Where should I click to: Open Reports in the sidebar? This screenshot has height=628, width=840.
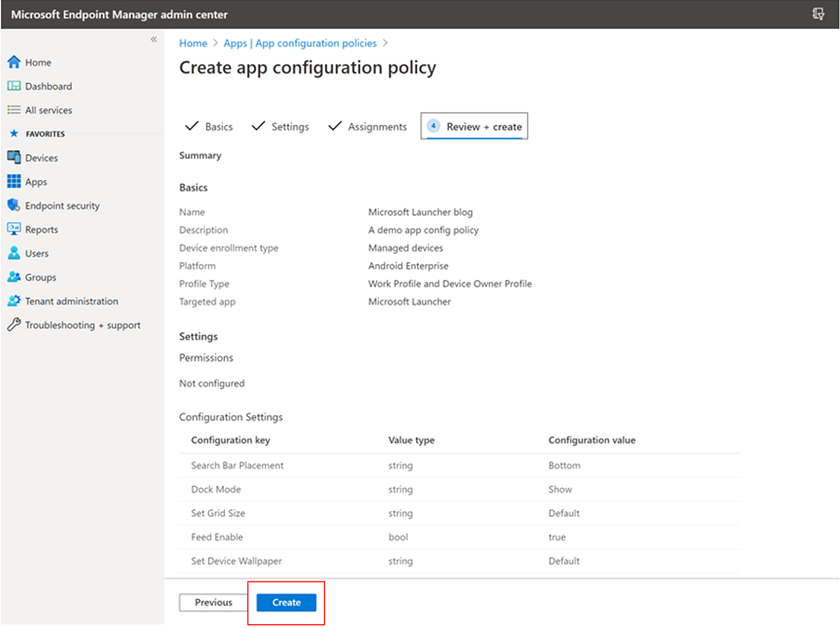(x=41, y=230)
